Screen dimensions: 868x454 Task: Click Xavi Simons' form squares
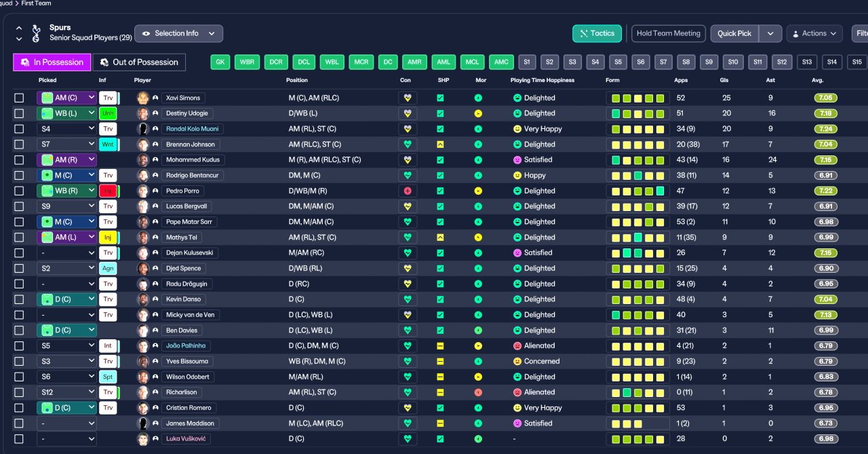[x=637, y=98]
